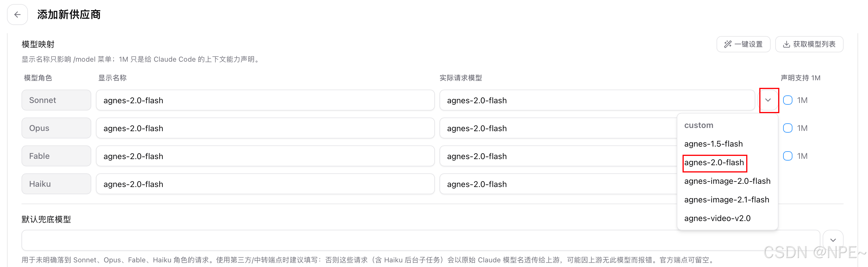Focus the Opus display name field
This screenshot has width=868, height=267.
click(x=265, y=128)
